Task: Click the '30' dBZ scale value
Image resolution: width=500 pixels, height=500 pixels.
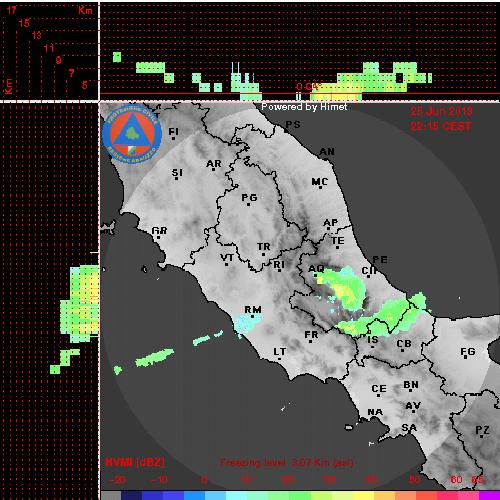Action: coord(329,480)
